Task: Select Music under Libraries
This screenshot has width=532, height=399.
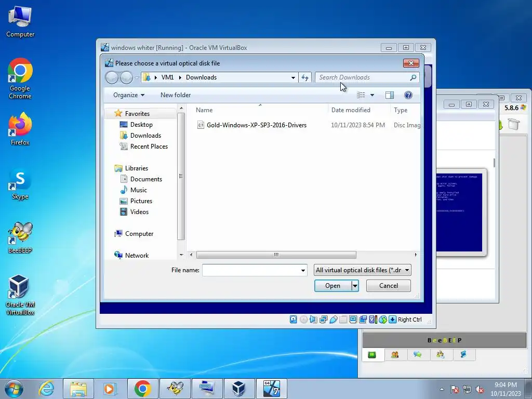Action: (138, 190)
